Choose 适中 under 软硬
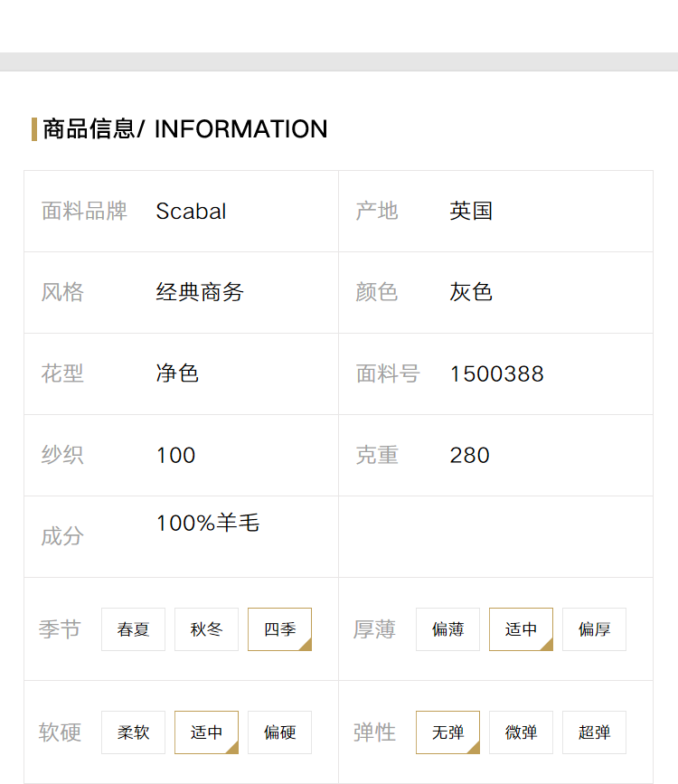The width and height of the screenshot is (678, 784). point(206,732)
